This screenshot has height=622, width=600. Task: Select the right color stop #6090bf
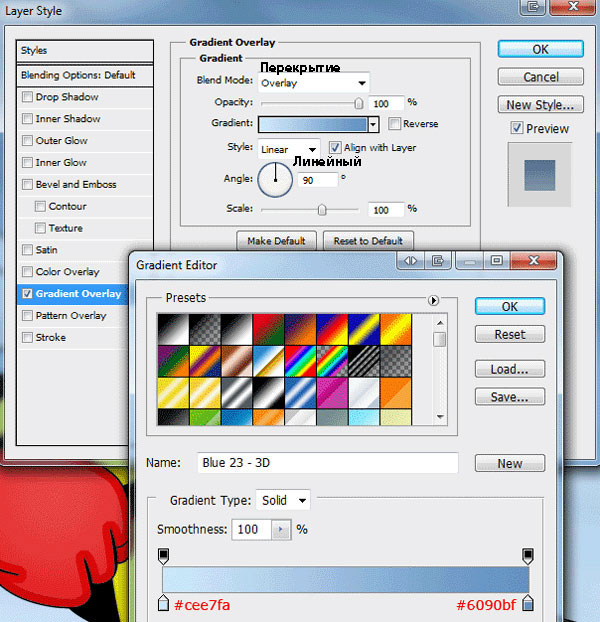pyautogui.click(x=527, y=603)
